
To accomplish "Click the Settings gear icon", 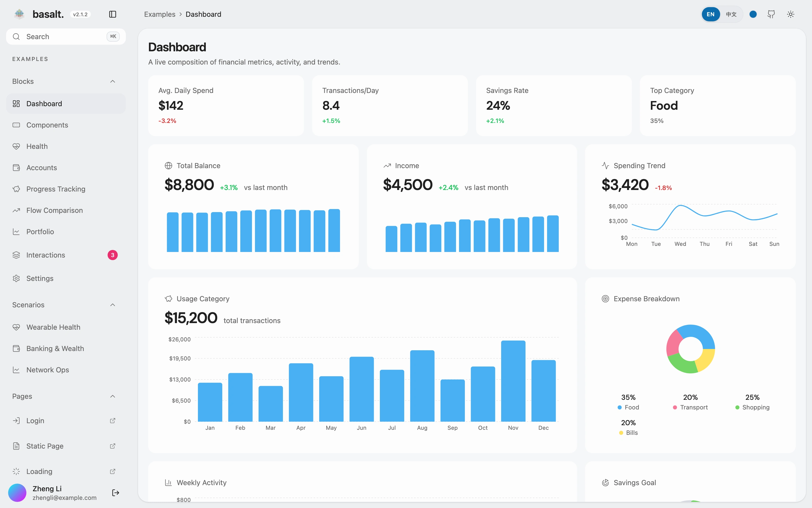I will (x=16, y=278).
